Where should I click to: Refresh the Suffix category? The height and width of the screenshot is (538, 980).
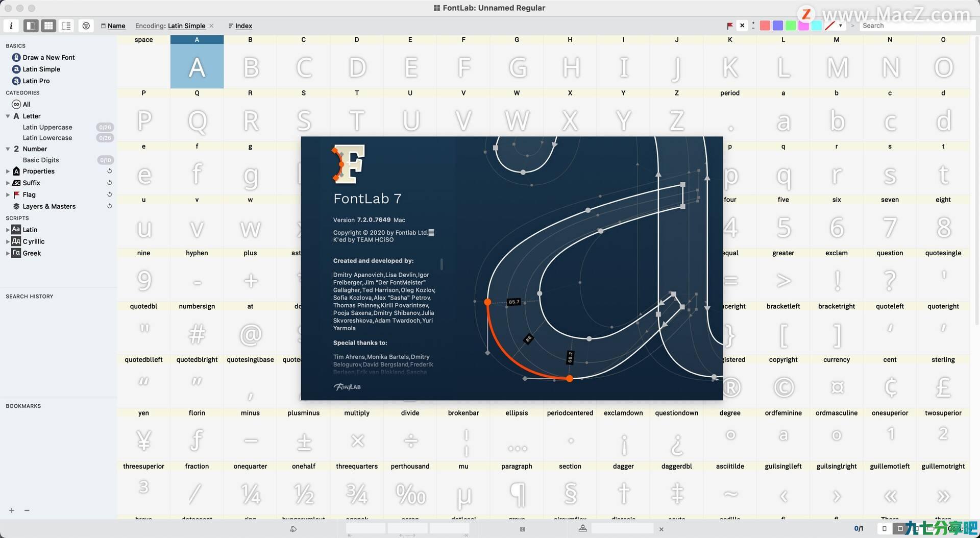click(109, 183)
